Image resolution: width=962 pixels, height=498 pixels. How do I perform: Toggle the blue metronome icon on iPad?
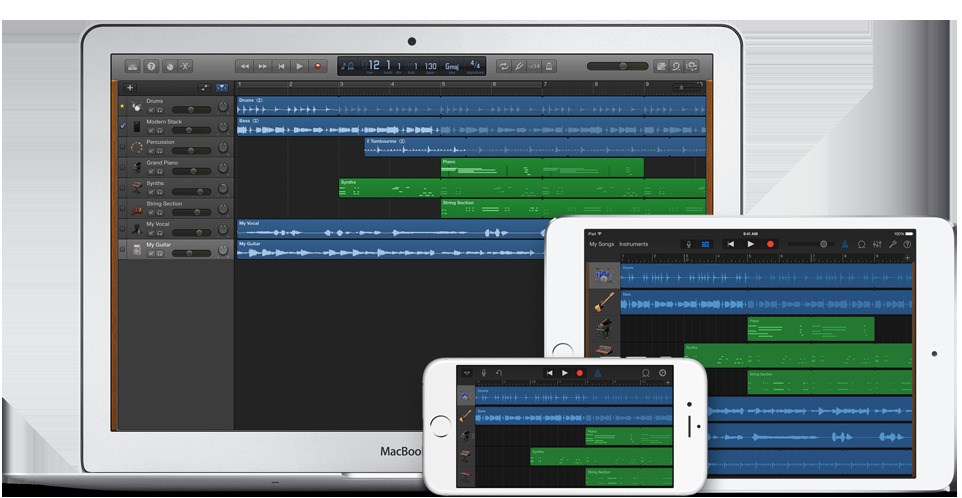click(845, 244)
